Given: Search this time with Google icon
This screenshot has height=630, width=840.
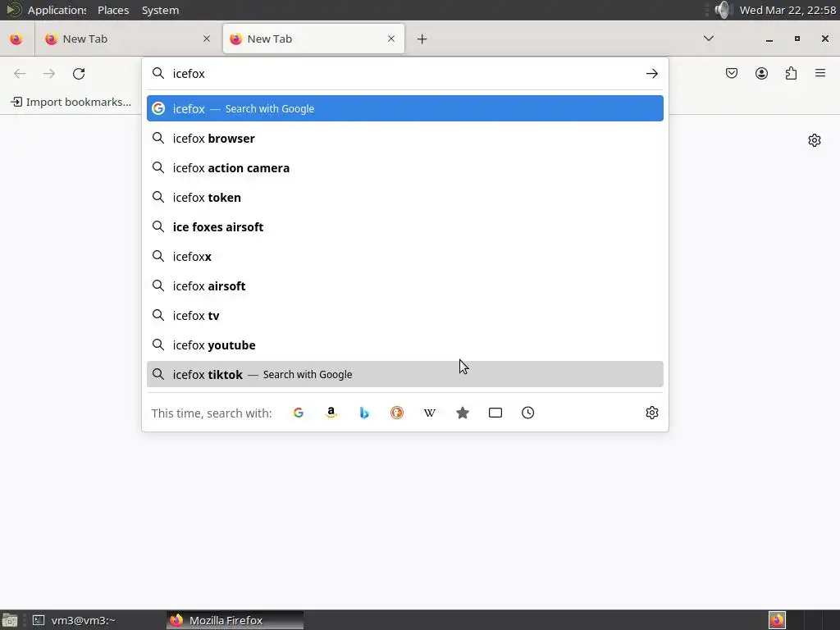Looking at the screenshot, I should 299,413.
